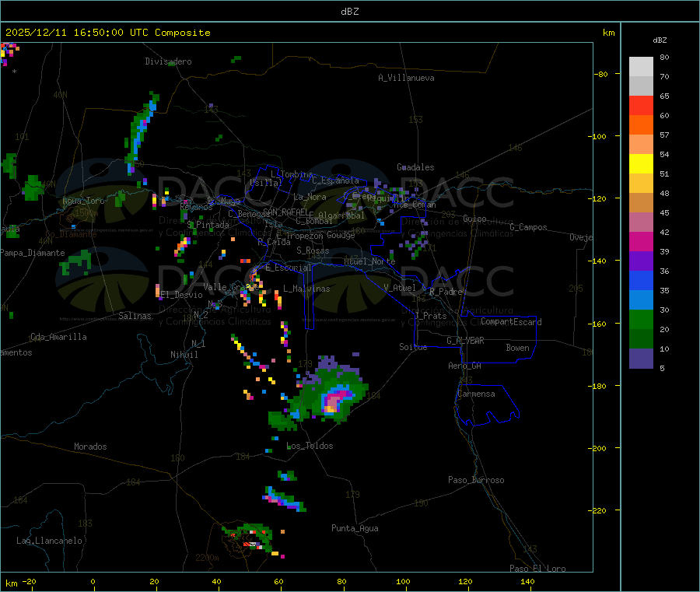Click the 0 km horizontal axis tick
700x592 pixels.
point(93,582)
